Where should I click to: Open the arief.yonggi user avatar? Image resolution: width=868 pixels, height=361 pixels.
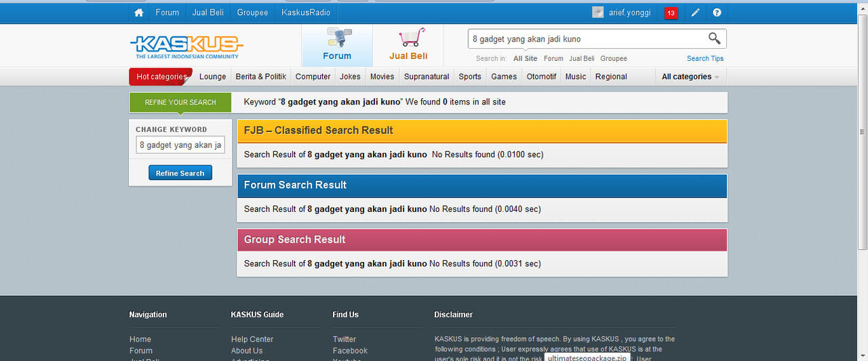coord(597,12)
